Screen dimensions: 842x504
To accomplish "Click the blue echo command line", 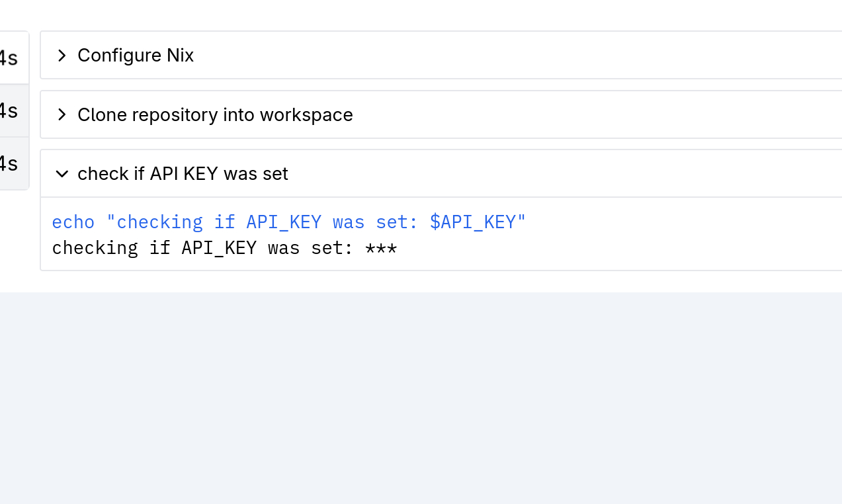I will tap(288, 222).
